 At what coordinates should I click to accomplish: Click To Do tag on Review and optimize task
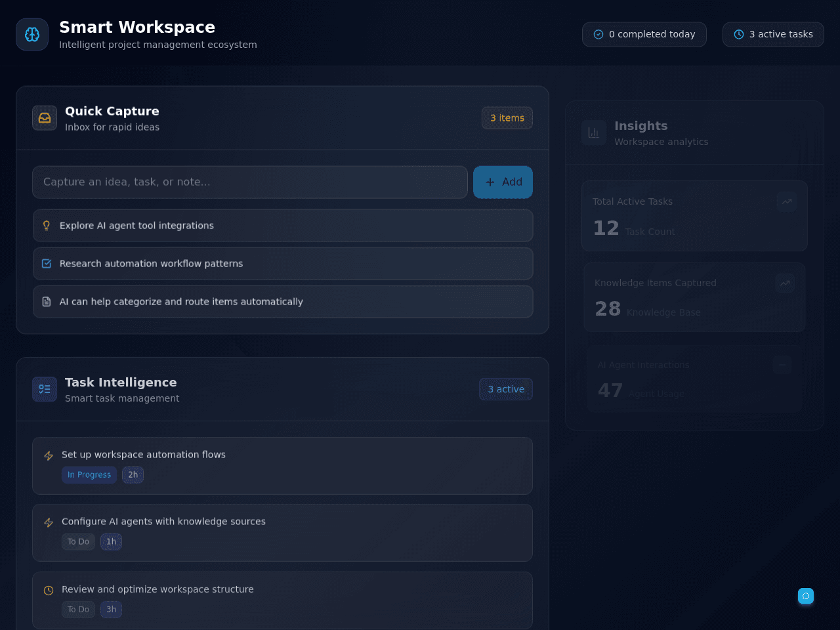point(78,610)
